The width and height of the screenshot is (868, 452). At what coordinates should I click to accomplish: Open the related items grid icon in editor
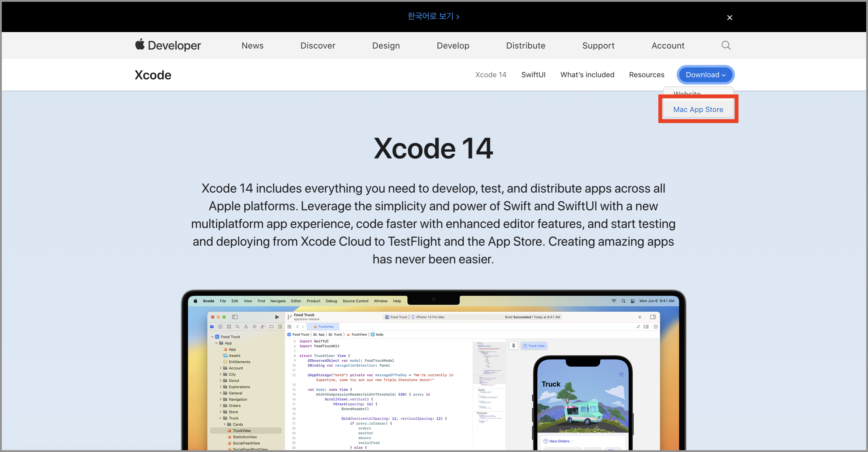[x=289, y=327]
